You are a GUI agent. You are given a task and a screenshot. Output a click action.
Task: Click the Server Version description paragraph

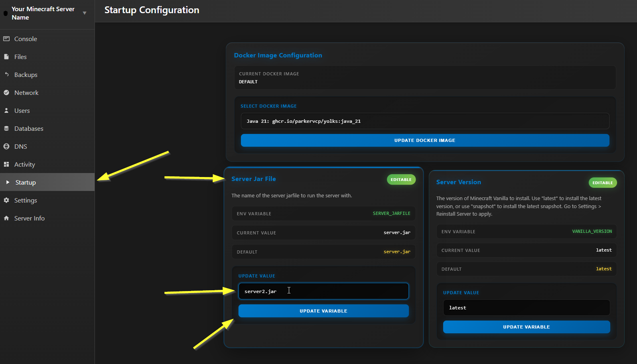[x=519, y=206]
